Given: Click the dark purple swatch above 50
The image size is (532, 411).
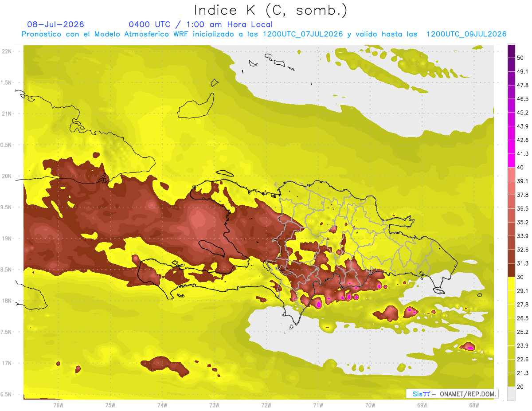Looking at the screenshot, I should coord(511,51).
